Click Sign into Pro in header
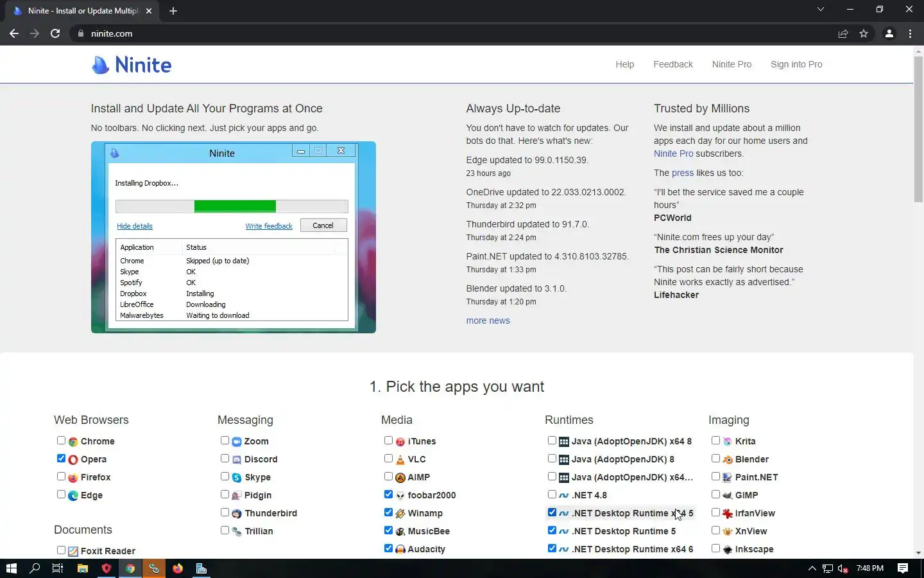This screenshot has height=578, width=924. point(796,64)
